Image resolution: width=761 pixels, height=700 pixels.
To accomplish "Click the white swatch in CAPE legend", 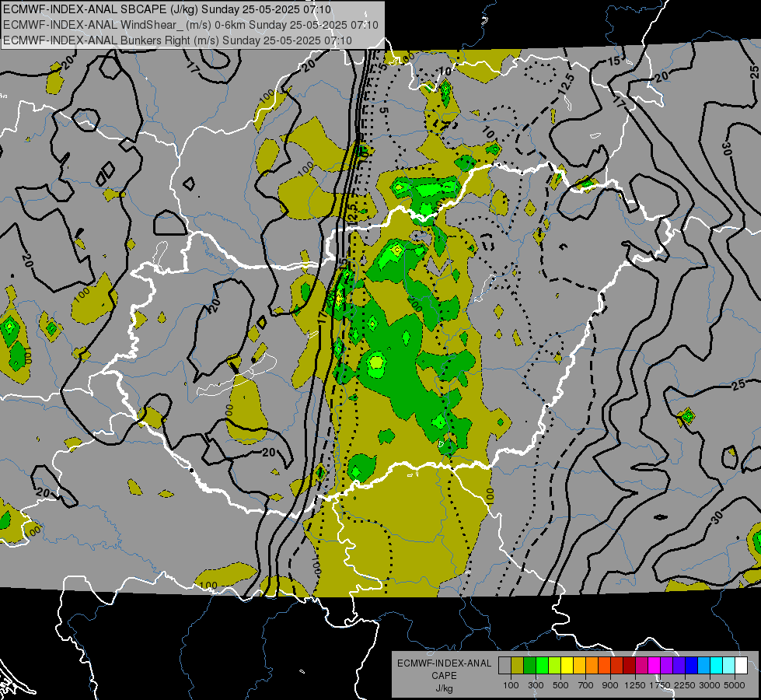I will click(x=742, y=666).
